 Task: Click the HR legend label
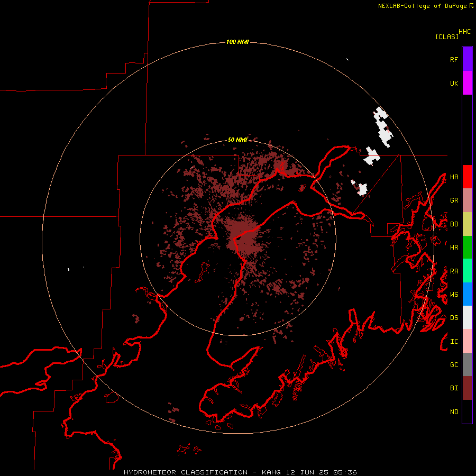point(454,248)
